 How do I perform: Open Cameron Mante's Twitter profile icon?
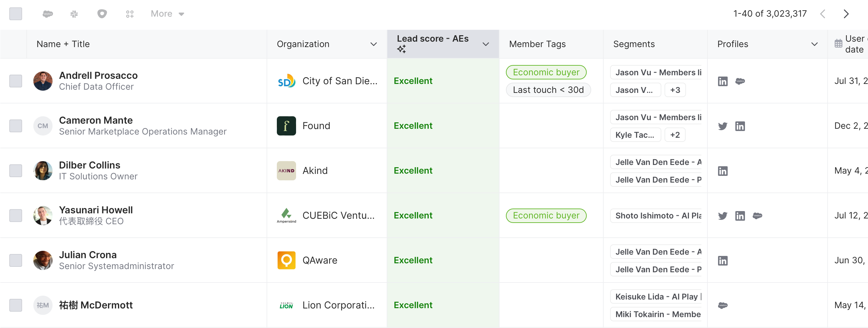(723, 126)
